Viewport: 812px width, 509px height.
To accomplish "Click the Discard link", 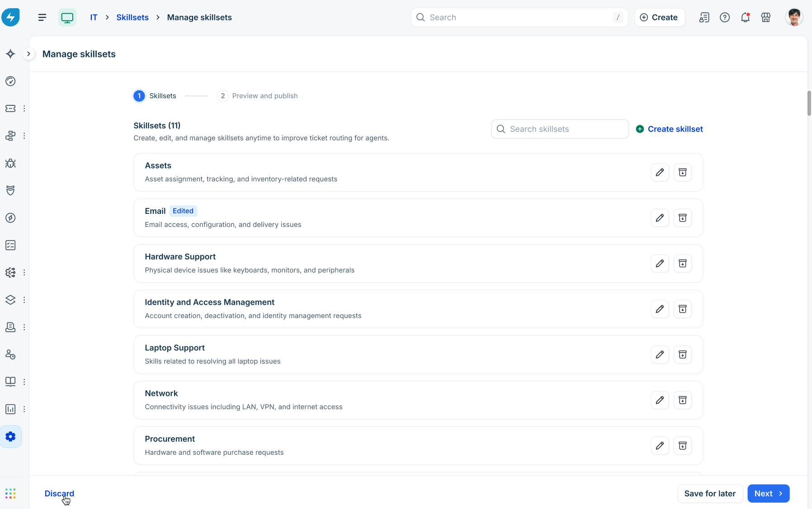I will tap(59, 494).
